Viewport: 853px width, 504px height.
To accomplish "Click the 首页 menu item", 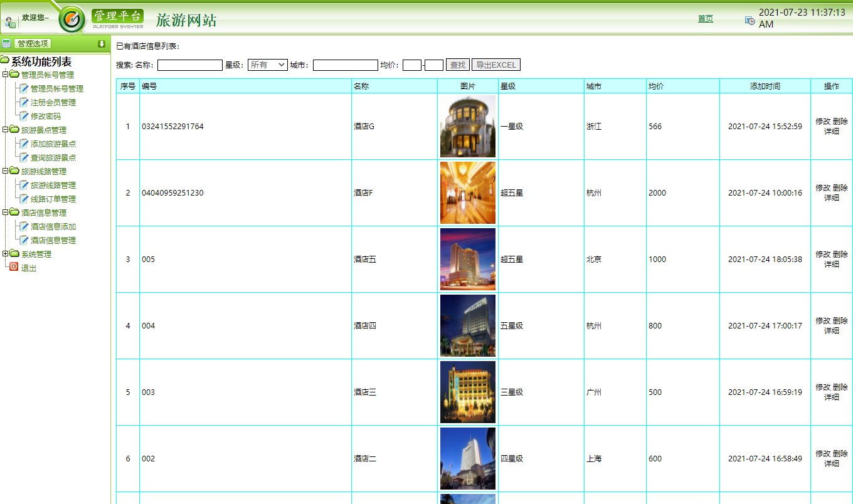I will click(705, 19).
